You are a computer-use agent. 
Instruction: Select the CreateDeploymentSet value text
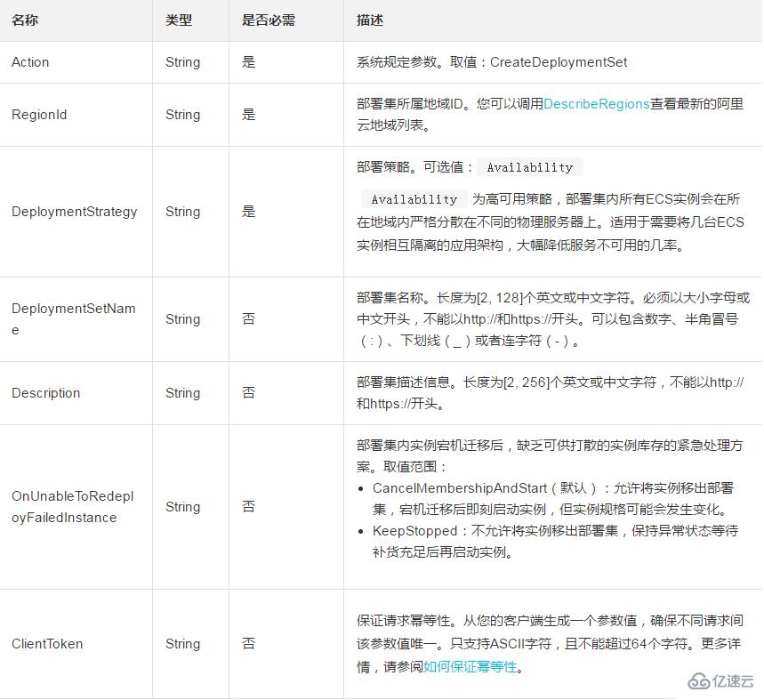(559, 62)
